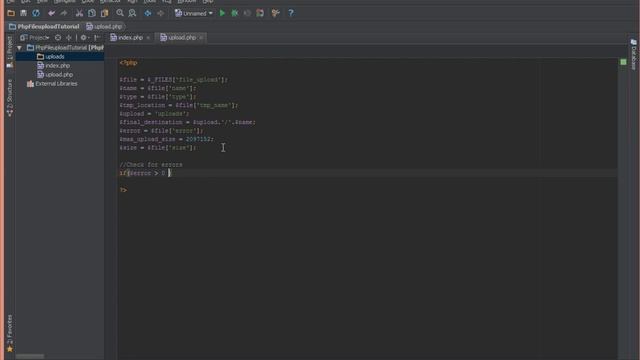Screen dimensions: 640x360
Task: Click the Cut scissors icon
Action: [79, 13]
